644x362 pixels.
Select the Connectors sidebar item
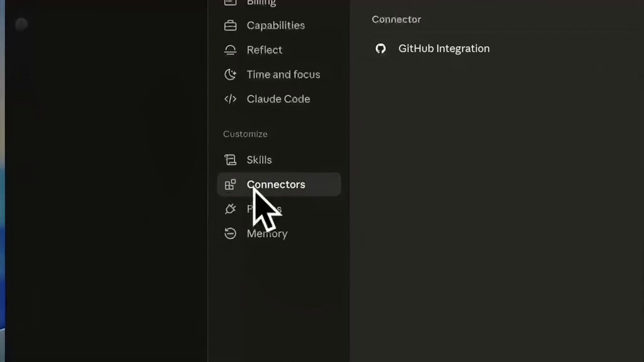pos(279,184)
